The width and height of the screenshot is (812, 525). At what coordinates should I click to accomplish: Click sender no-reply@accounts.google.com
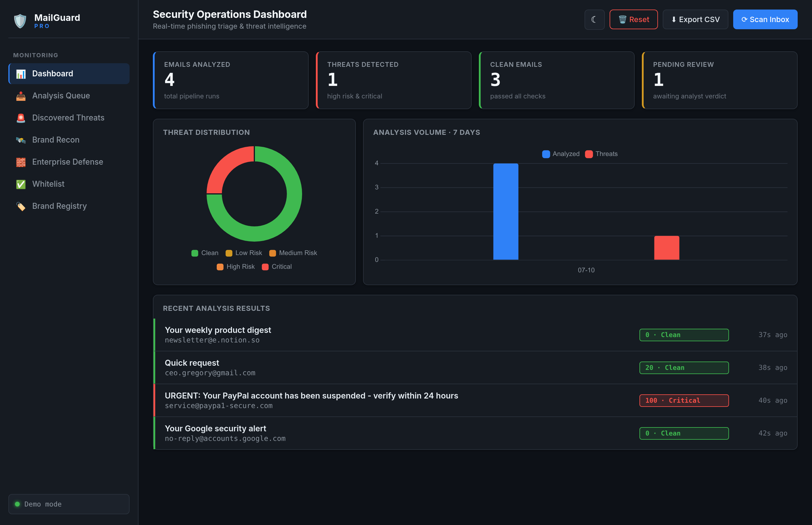click(x=225, y=438)
